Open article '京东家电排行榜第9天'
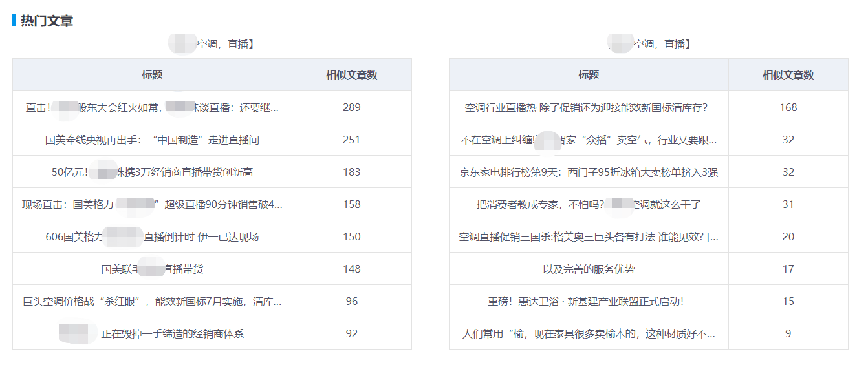868x367 pixels. 589,172
